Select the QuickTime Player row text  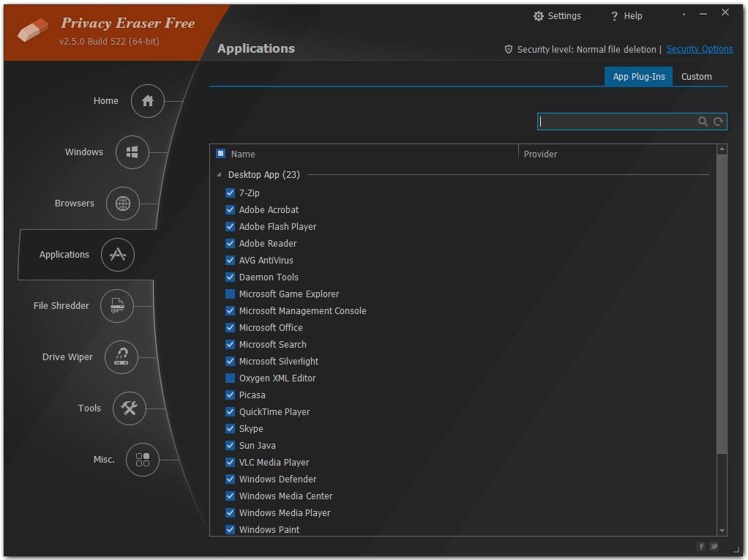click(x=274, y=411)
